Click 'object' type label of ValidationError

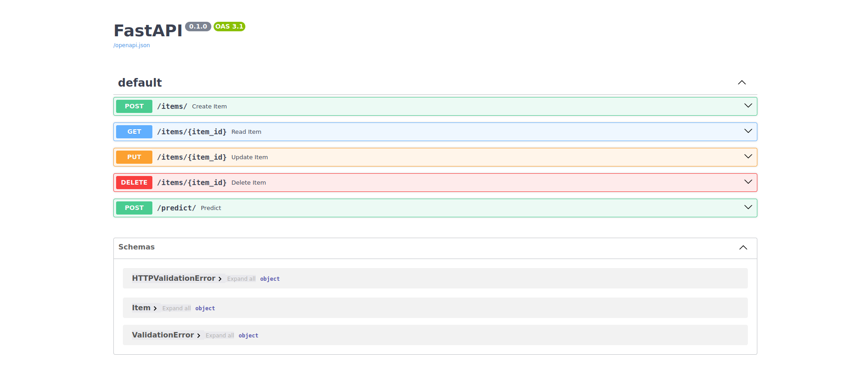tap(249, 336)
